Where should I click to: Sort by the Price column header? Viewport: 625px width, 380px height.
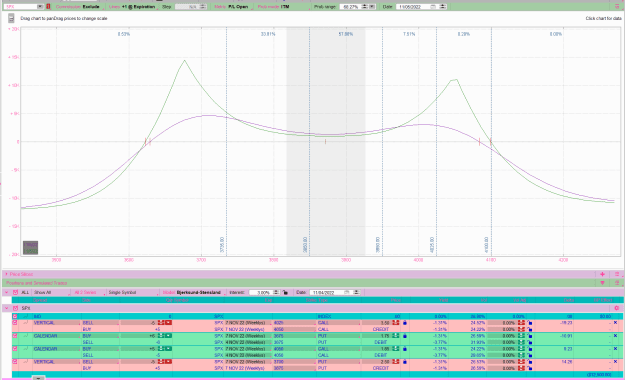395,300
